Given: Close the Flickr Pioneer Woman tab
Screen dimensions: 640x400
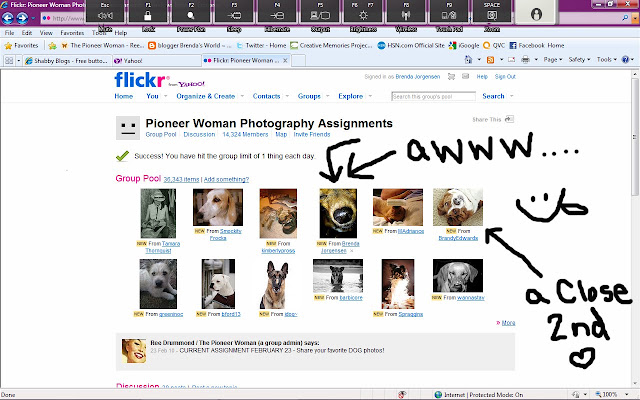Looking at the screenshot, I should click(285, 60).
